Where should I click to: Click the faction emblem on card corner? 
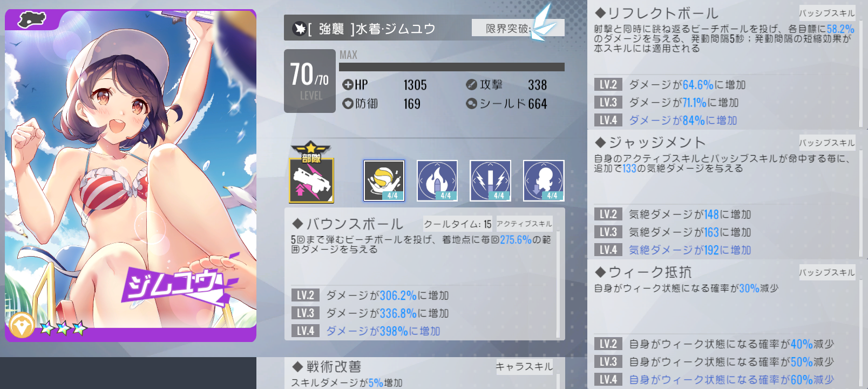[x=32, y=19]
